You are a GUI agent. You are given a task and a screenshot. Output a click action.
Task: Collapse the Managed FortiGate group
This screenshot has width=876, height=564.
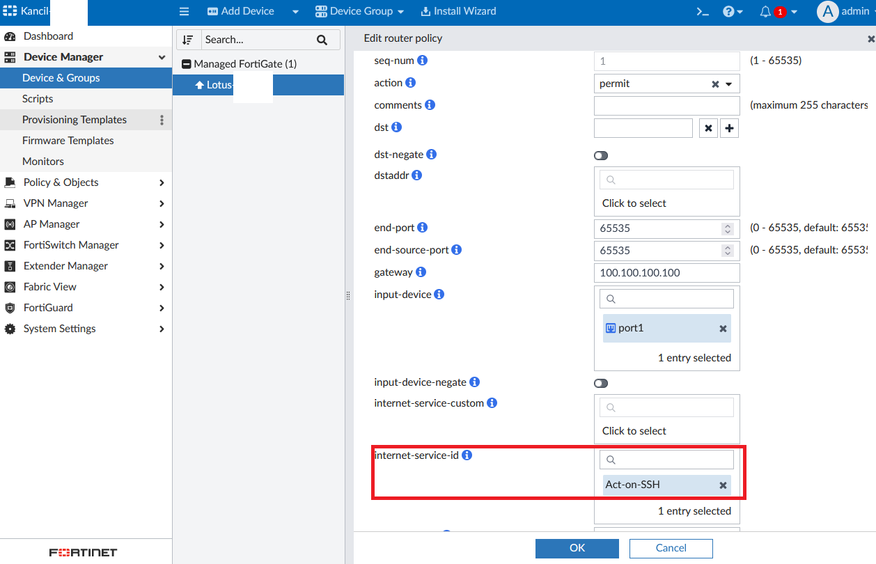[x=187, y=64]
